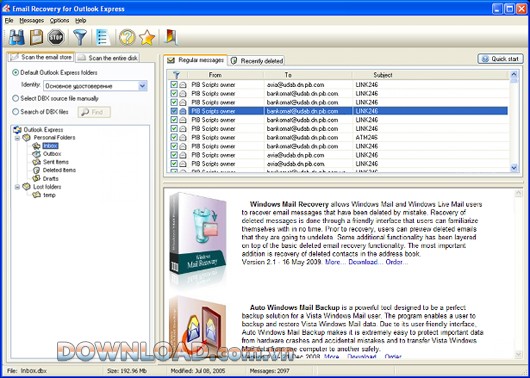Click Download link for Windows Mail Recovery
This screenshot has width=530, height=378.
point(365,262)
